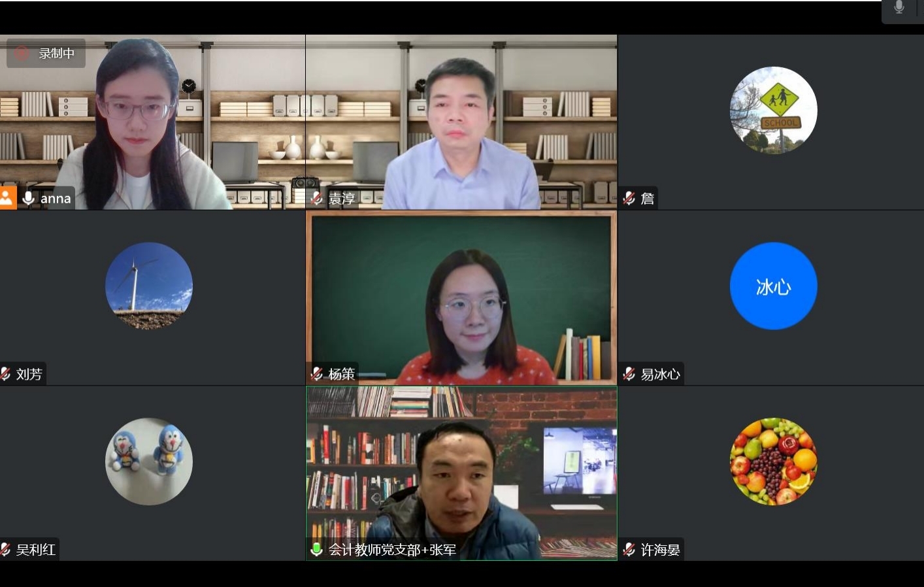The image size is (924, 587).
Task: Click the red recording indicator 录制中
Action: (46, 53)
